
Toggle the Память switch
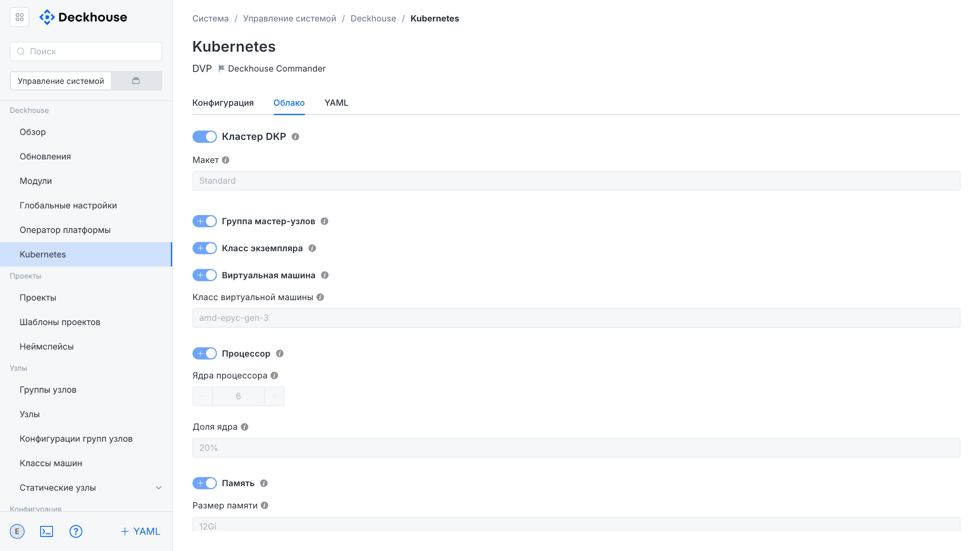tap(205, 483)
